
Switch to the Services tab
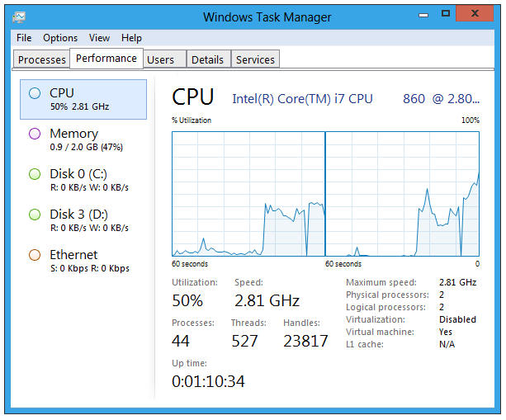click(255, 59)
